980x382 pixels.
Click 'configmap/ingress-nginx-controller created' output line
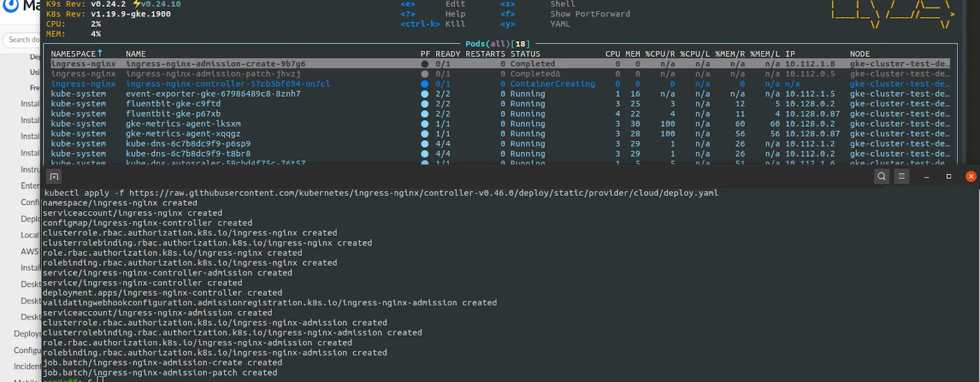pos(148,223)
